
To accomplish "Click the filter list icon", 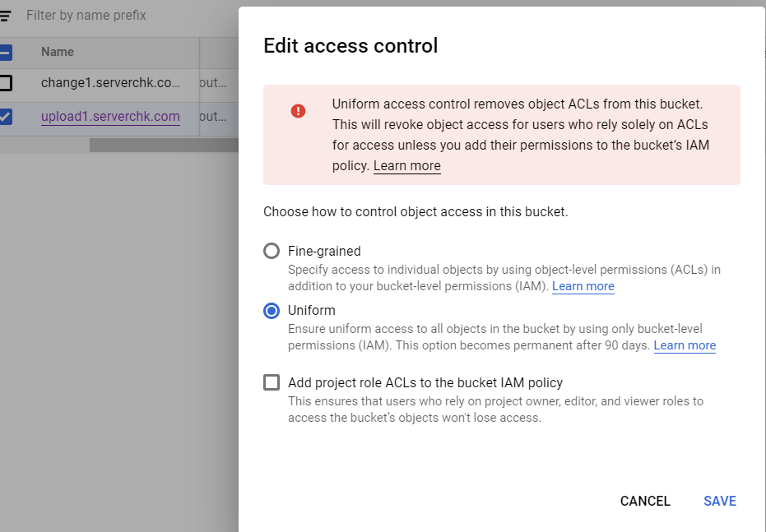I will coord(5,16).
